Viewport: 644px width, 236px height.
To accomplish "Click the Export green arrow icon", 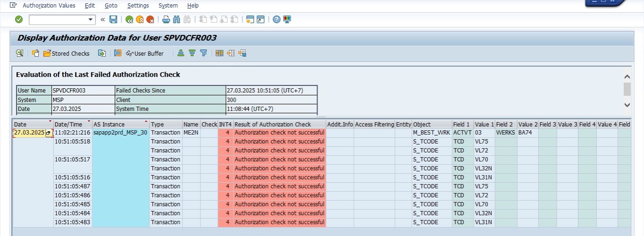I will coord(101,53).
